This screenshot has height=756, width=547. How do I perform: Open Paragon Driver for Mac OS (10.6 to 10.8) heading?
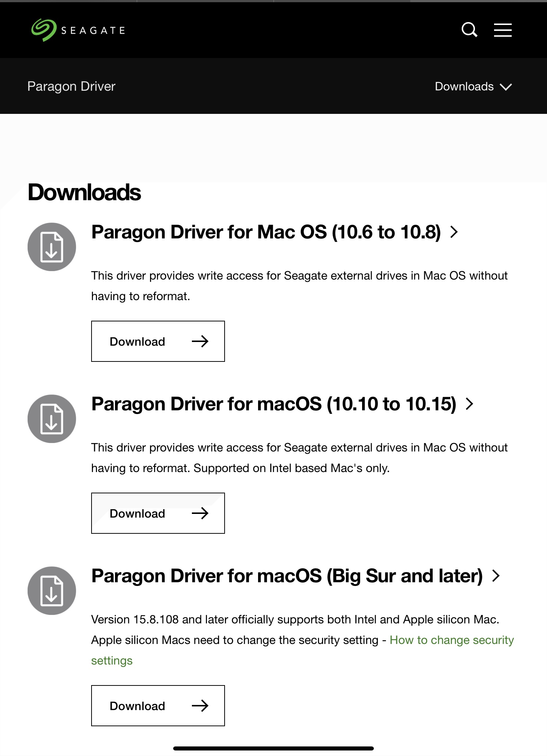266,232
